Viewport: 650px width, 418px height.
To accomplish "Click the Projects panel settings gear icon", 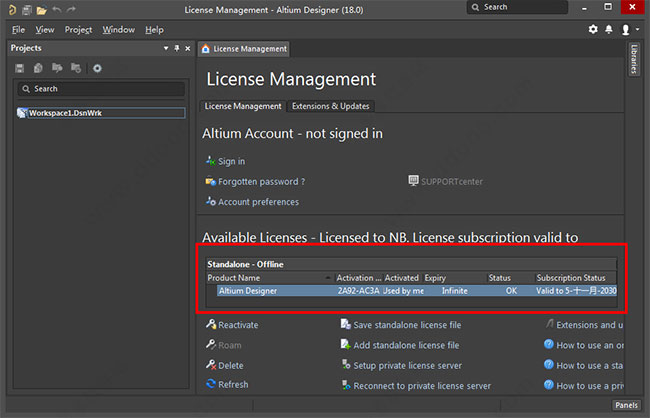I will pos(97,68).
